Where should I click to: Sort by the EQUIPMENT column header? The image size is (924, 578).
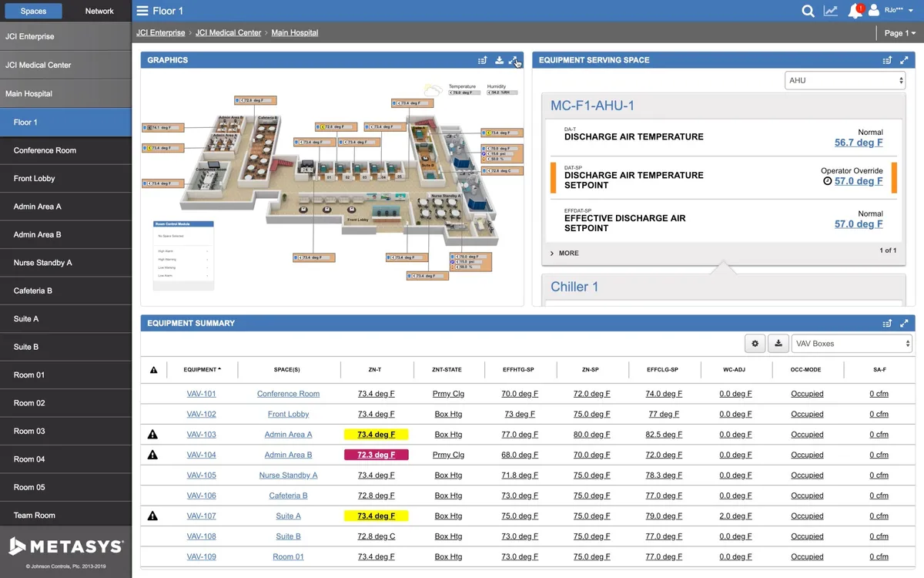(x=202, y=370)
